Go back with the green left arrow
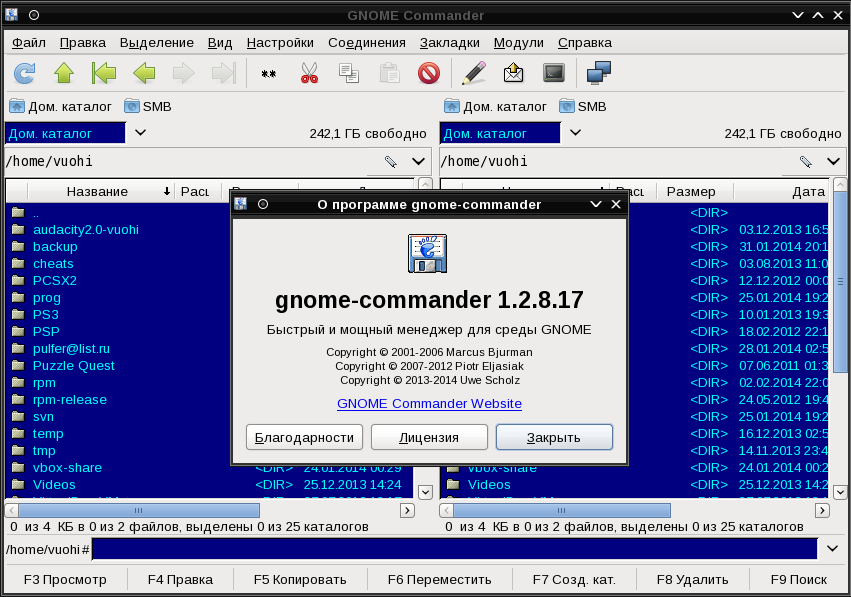 (x=144, y=73)
